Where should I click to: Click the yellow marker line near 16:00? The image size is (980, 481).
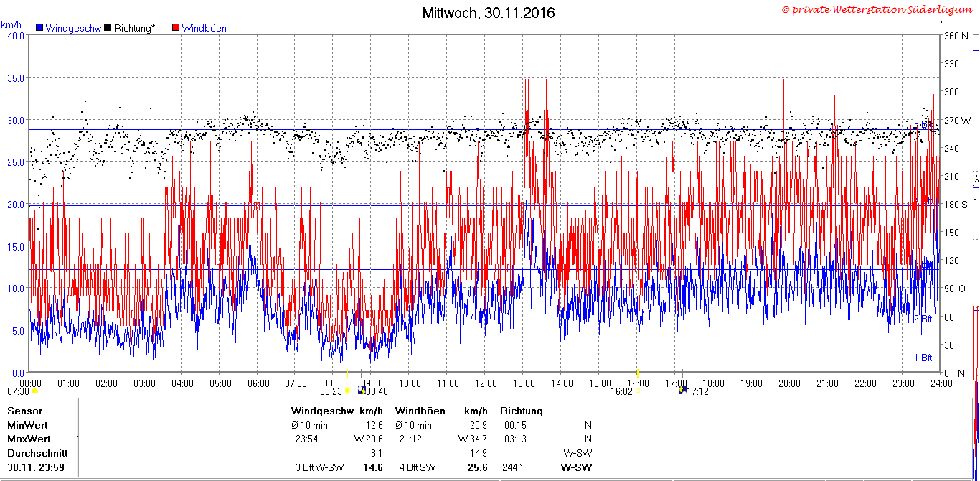637,373
